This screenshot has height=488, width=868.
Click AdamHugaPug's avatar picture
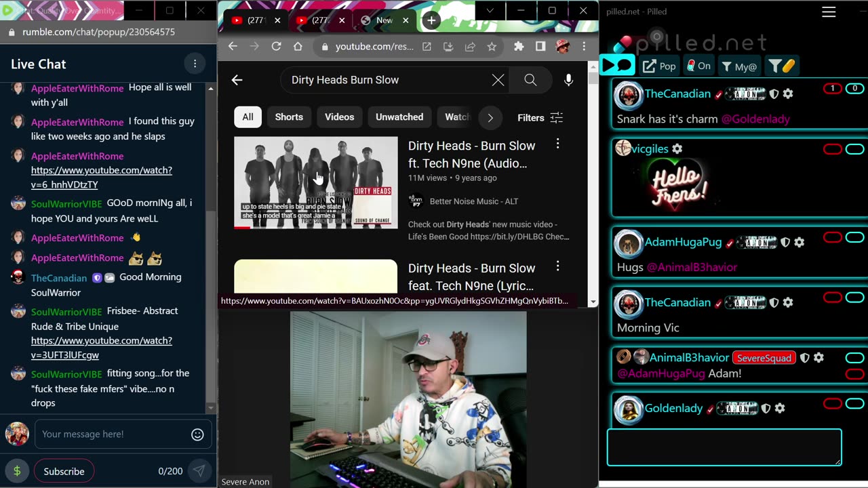click(629, 243)
